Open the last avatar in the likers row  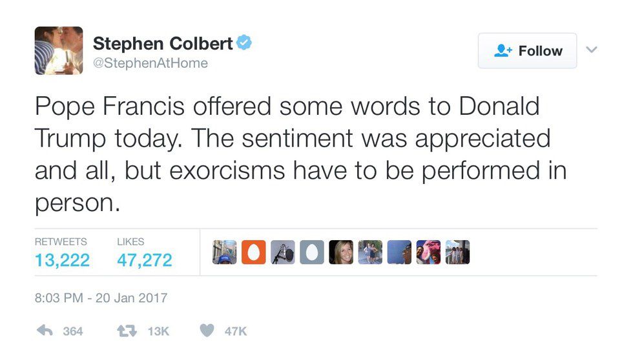457,252
